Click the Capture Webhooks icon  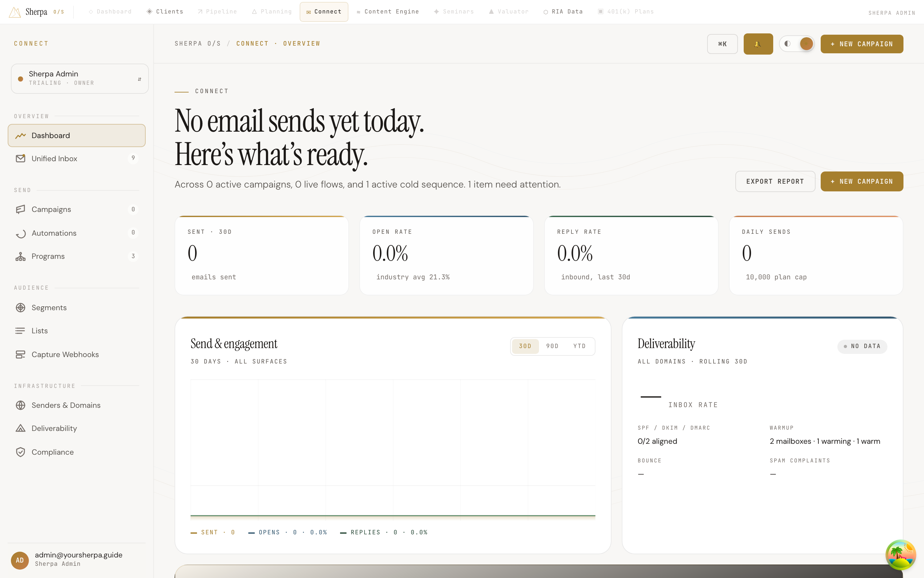pyautogui.click(x=21, y=355)
